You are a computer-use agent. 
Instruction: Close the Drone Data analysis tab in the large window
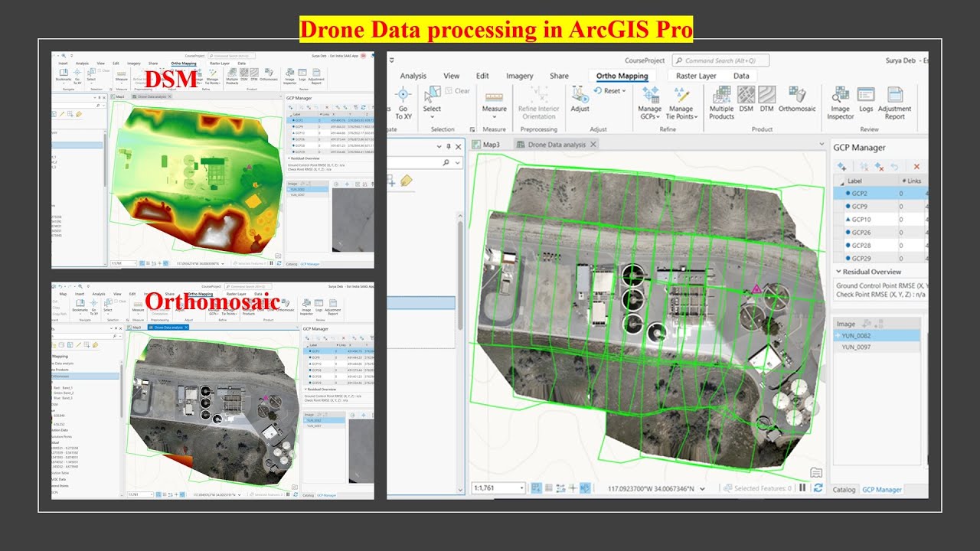tap(593, 144)
